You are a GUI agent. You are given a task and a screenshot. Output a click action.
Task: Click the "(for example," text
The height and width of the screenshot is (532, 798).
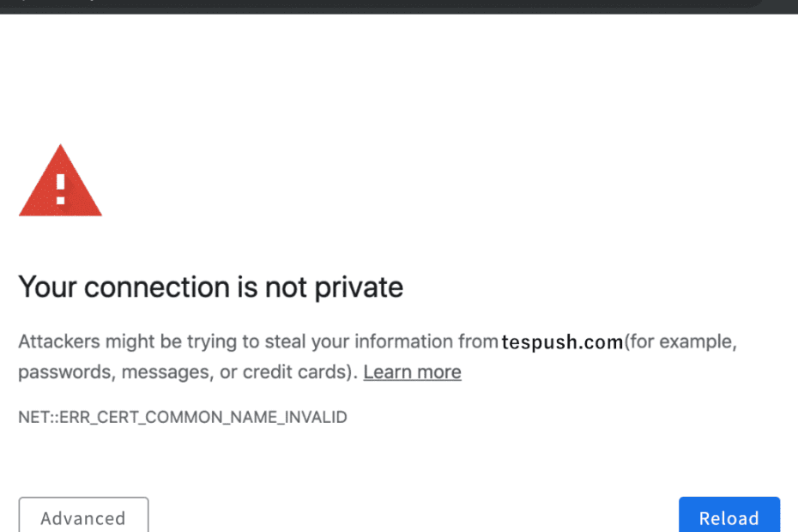(680, 342)
